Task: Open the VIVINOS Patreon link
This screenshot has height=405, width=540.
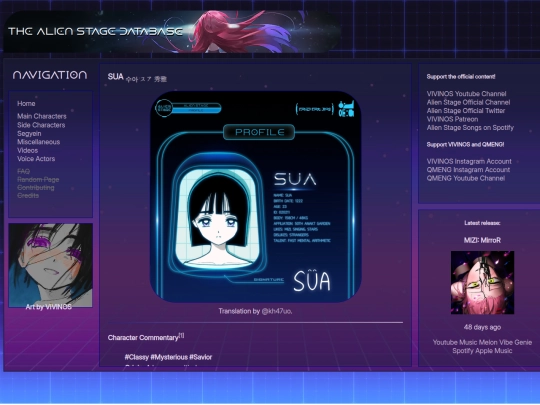Action: pos(452,119)
